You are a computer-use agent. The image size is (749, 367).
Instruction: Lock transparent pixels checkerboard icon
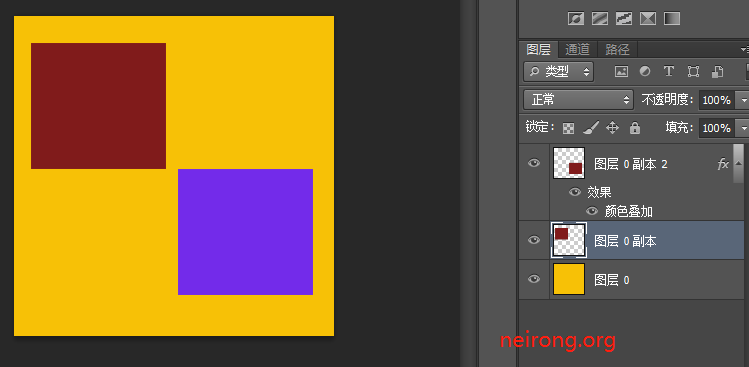tap(568, 128)
